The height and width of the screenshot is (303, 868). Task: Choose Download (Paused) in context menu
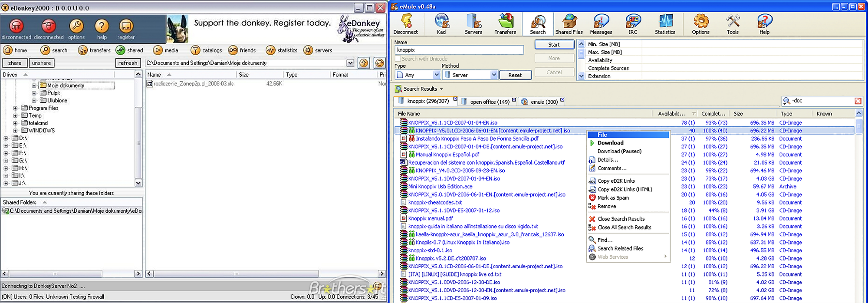pos(628,151)
